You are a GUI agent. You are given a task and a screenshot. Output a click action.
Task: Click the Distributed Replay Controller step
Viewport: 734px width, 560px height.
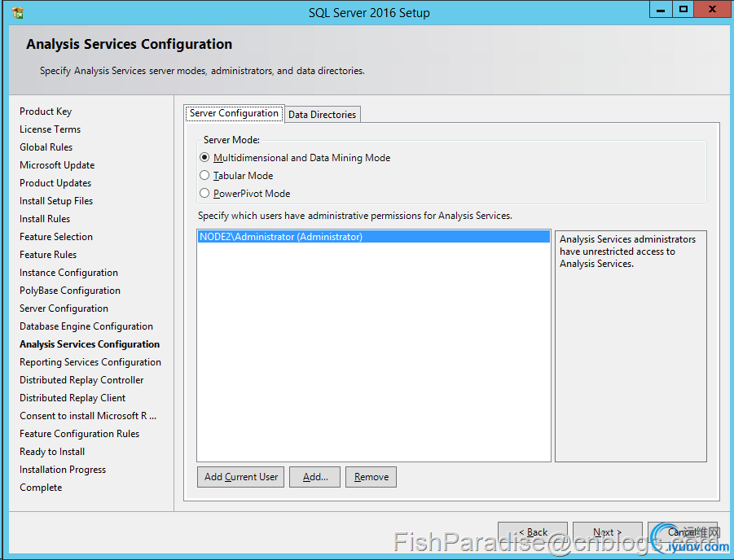pyautogui.click(x=81, y=380)
